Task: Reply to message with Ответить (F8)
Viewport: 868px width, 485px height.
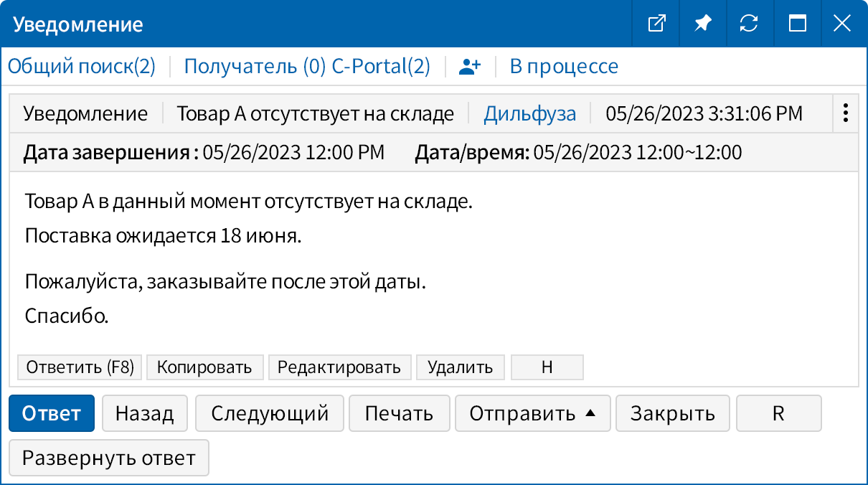Action: (x=79, y=367)
